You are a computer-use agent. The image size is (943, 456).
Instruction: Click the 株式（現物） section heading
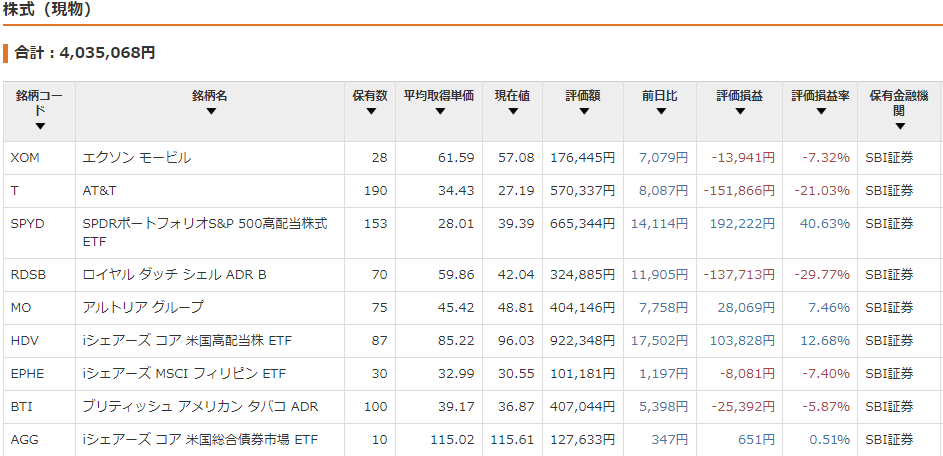click(x=48, y=10)
